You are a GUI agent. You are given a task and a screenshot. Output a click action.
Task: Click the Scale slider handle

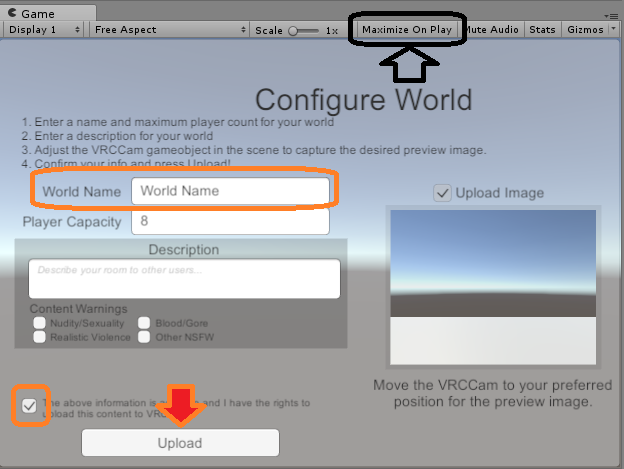(293, 31)
